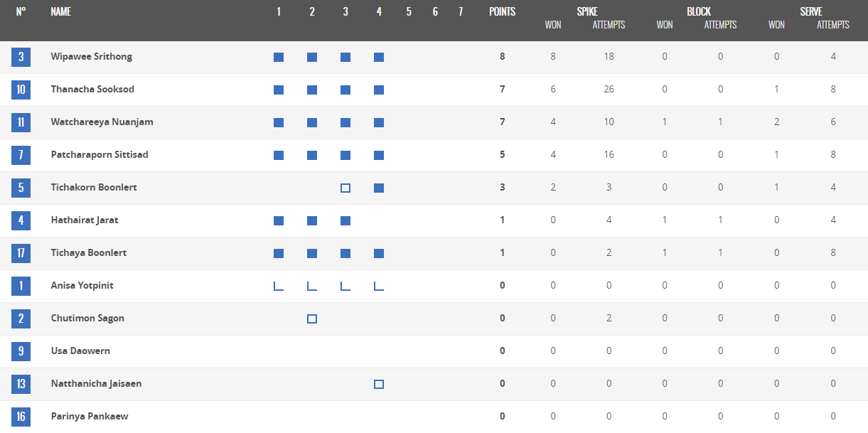
Task: Click the NAME column header
Action: (x=61, y=12)
